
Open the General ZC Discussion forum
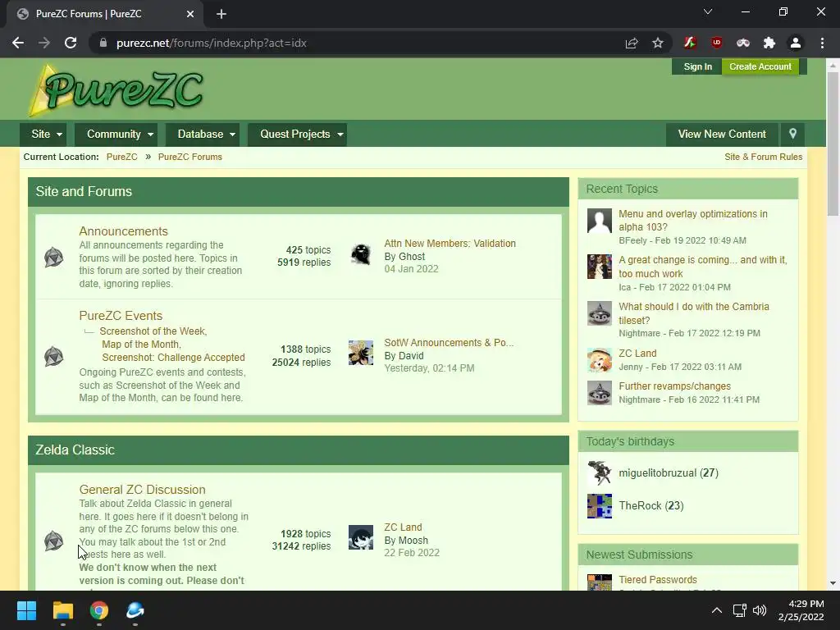tap(142, 489)
